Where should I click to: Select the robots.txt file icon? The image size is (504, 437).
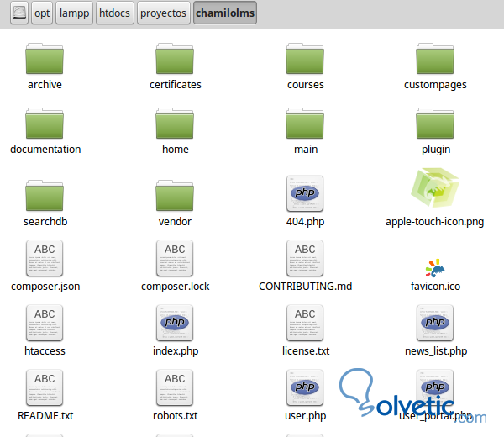pyautogui.click(x=175, y=387)
